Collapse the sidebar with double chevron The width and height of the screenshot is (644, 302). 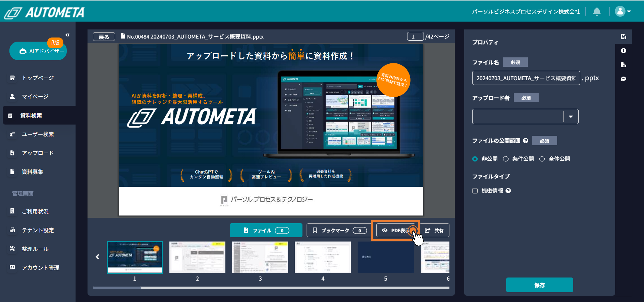coord(68,35)
